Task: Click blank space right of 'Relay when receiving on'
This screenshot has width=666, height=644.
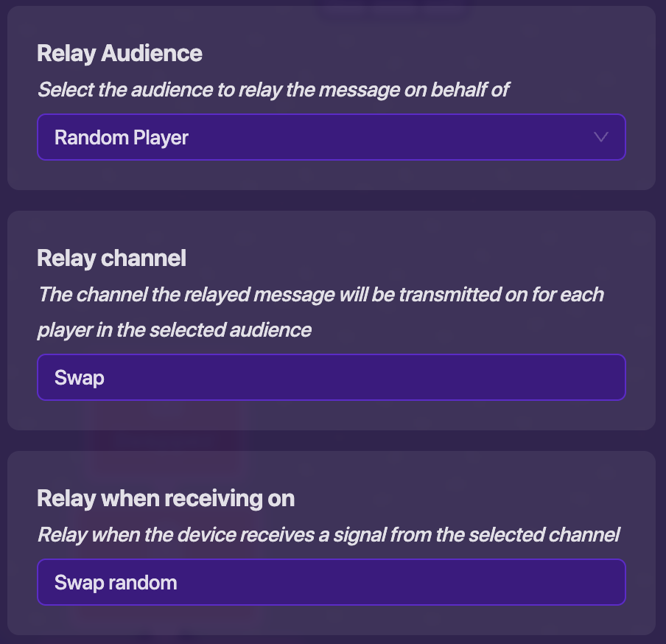Action: coord(472,499)
